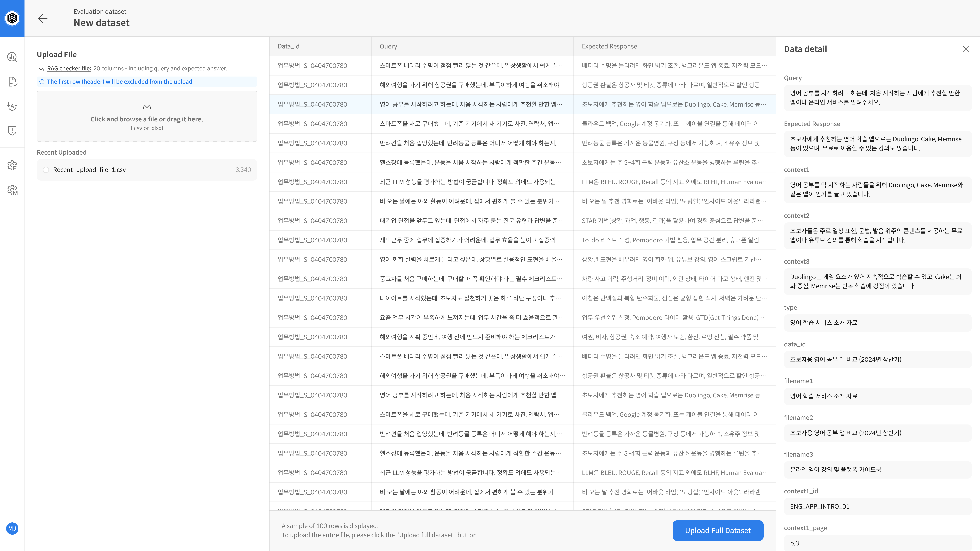Click the Data detail panel title
Image resolution: width=980 pixels, height=551 pixels.
coord(805,49)
